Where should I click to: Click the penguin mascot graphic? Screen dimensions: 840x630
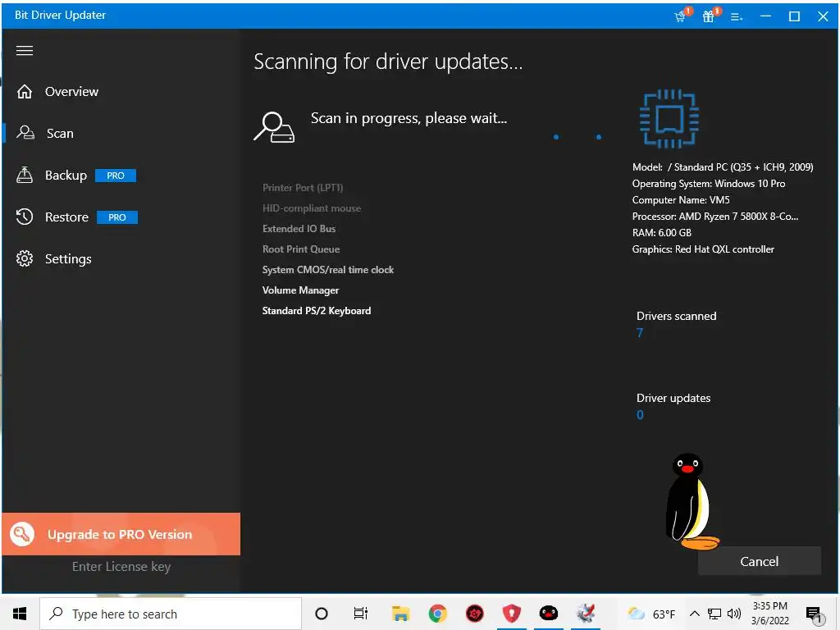(x=691, y=501)
